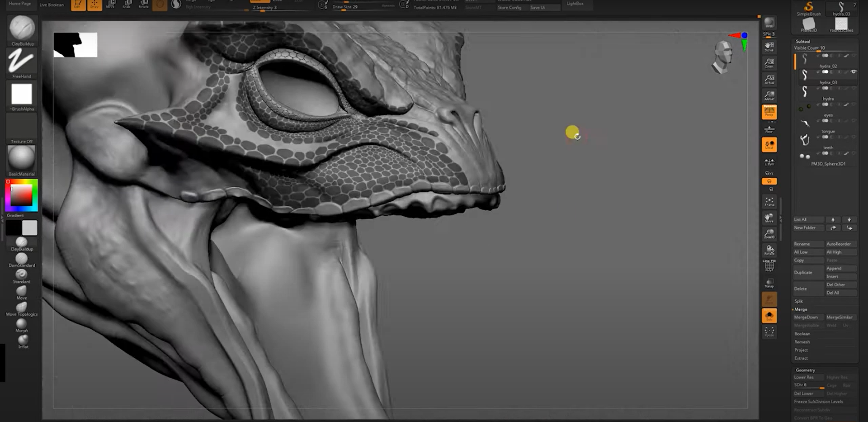868x422 pixels.
Task: Toggle eye visibility on hydra_03 subtool
Action: [854, 72]
